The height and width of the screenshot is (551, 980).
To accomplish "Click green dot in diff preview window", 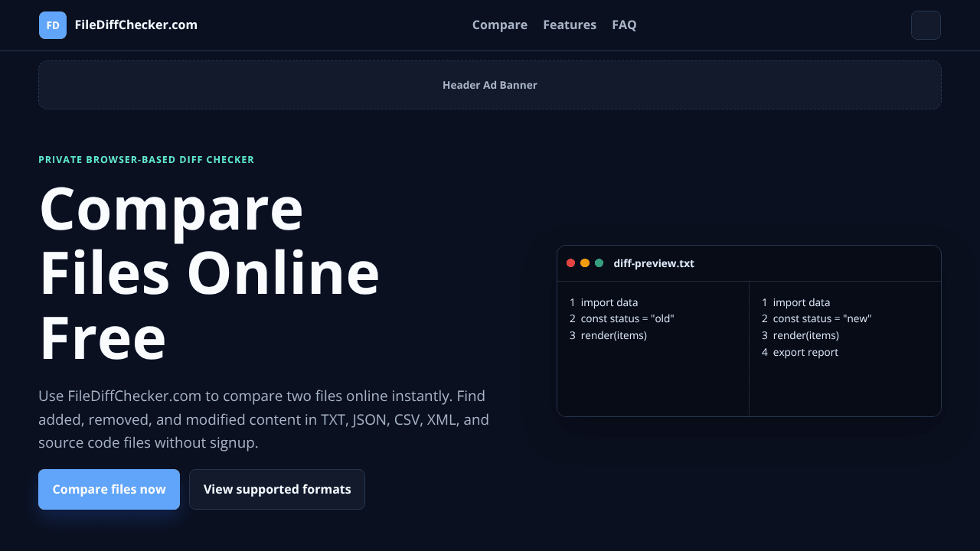I will coord(599,263).
